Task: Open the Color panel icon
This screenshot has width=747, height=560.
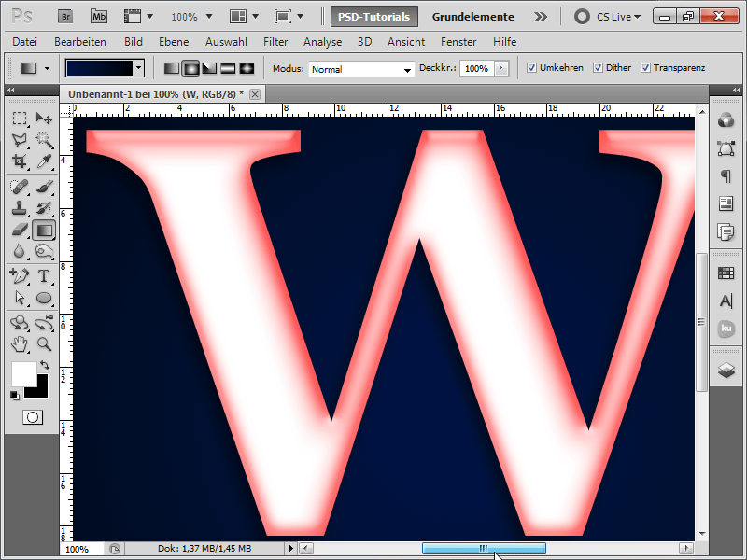Action: (726, 120)
